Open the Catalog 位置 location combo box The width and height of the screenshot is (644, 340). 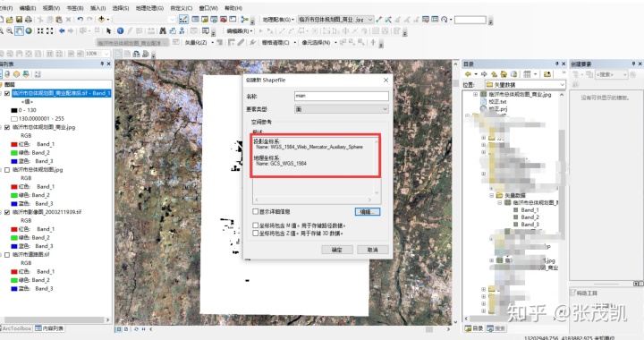[525, 85]
